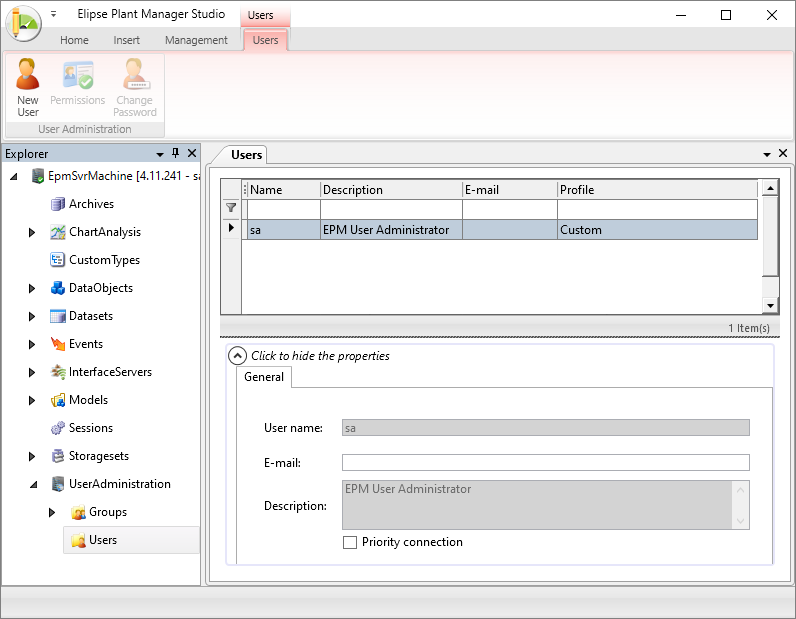796x619 pixels.
Task: Click the grid vertical scrollbar thumb
Action: 770,236
